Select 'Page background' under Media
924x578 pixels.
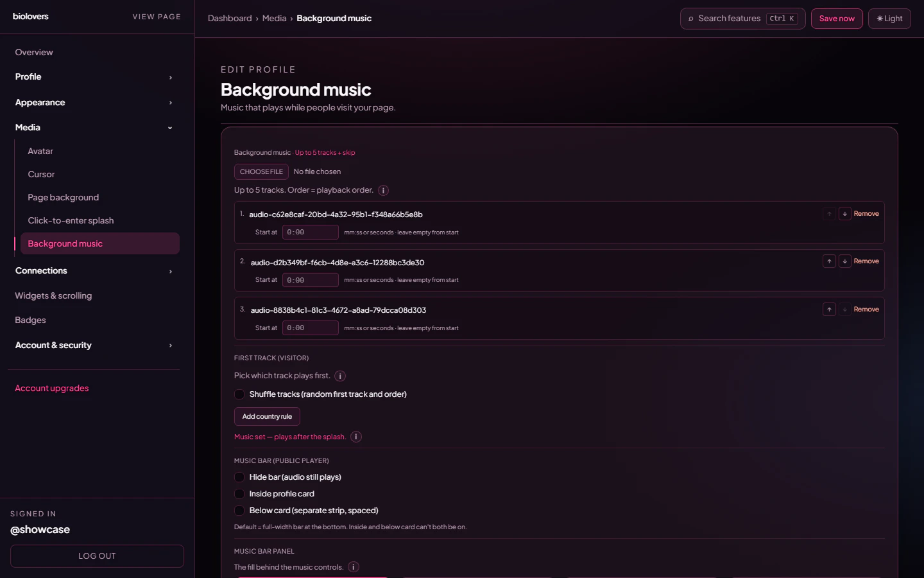coord(63,197)
